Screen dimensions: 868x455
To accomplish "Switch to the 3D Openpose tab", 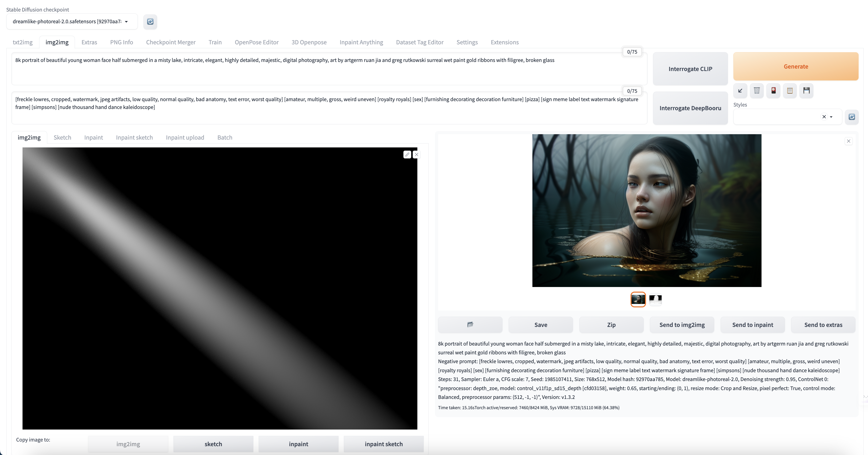I will [309, 42].
